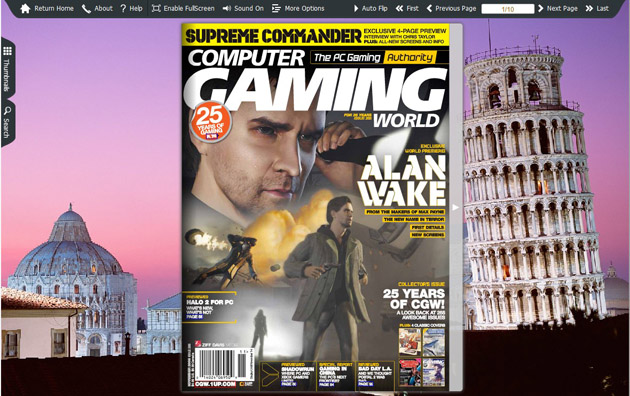Viewport: 630px width, 396px height.
Task: Open the Search side tab
Action: click(x=8, y=122)
